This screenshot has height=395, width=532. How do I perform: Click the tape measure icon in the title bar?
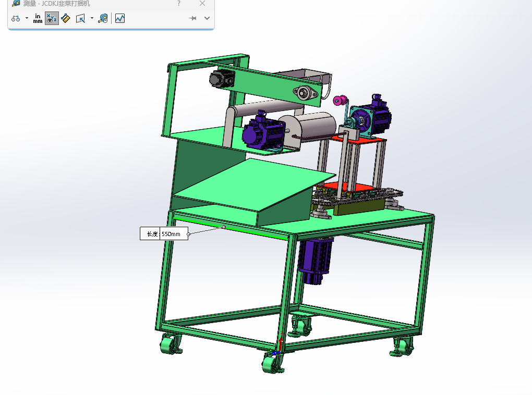coord(16,4)
